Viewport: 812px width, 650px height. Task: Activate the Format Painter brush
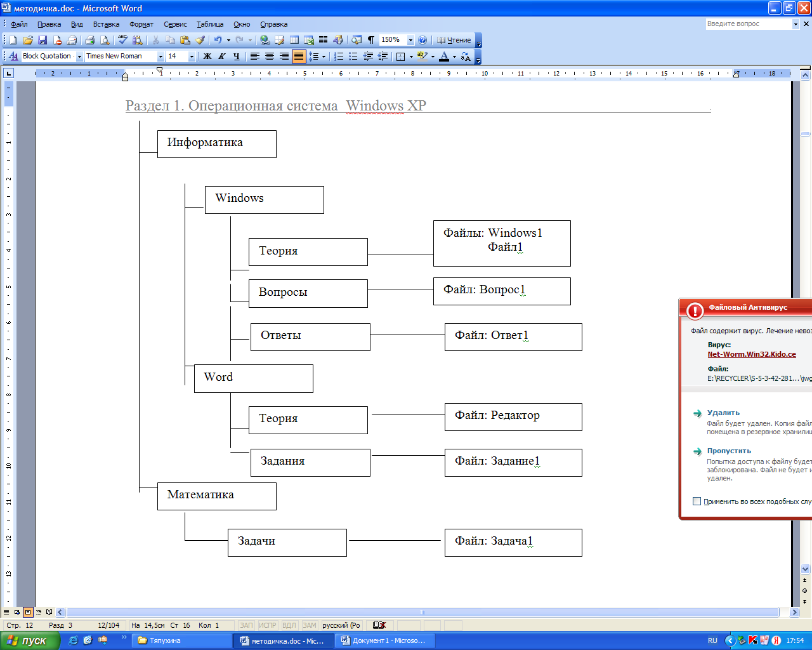200,40
